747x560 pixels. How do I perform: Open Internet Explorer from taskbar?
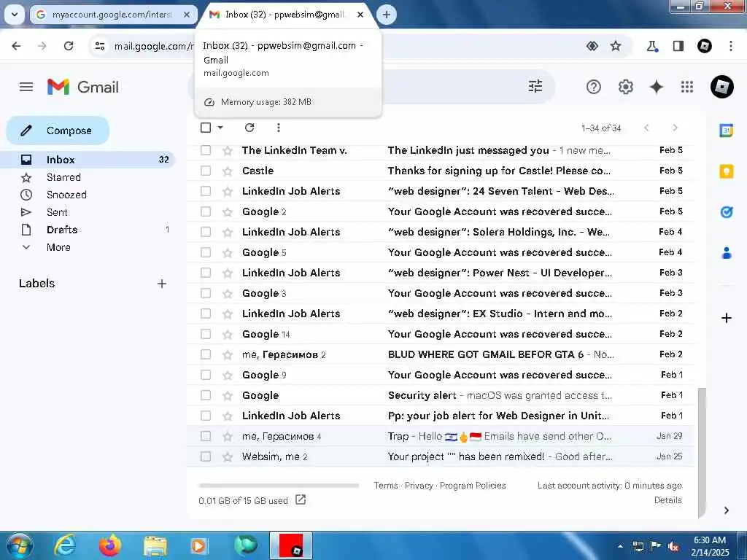click(65, 545)
